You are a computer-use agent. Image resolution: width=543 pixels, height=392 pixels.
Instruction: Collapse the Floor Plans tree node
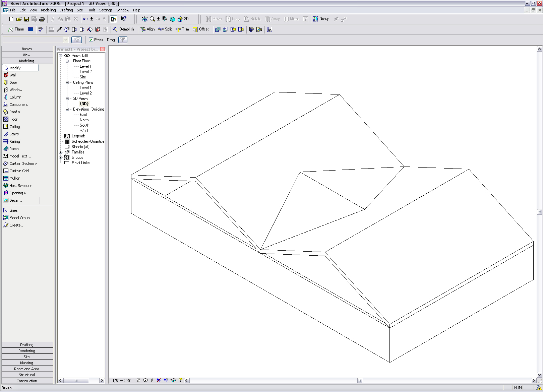click(67, 61)
